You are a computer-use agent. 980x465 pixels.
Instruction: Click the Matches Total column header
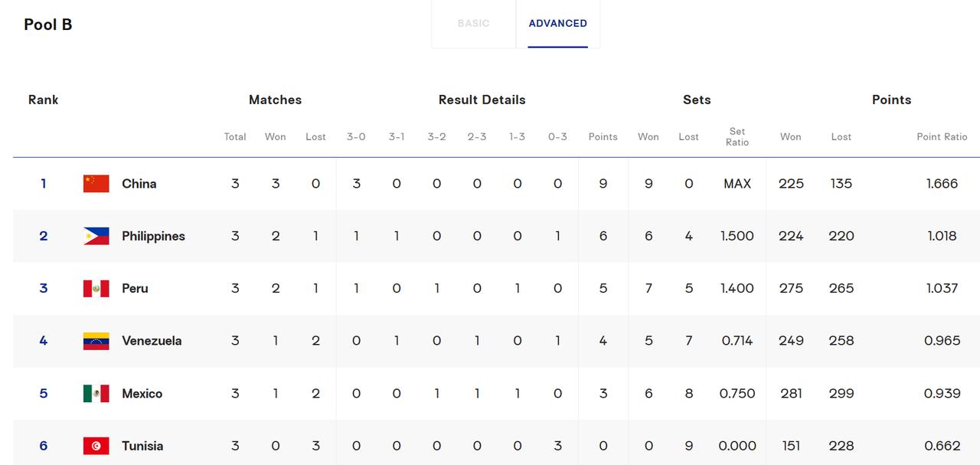[235, 136]
